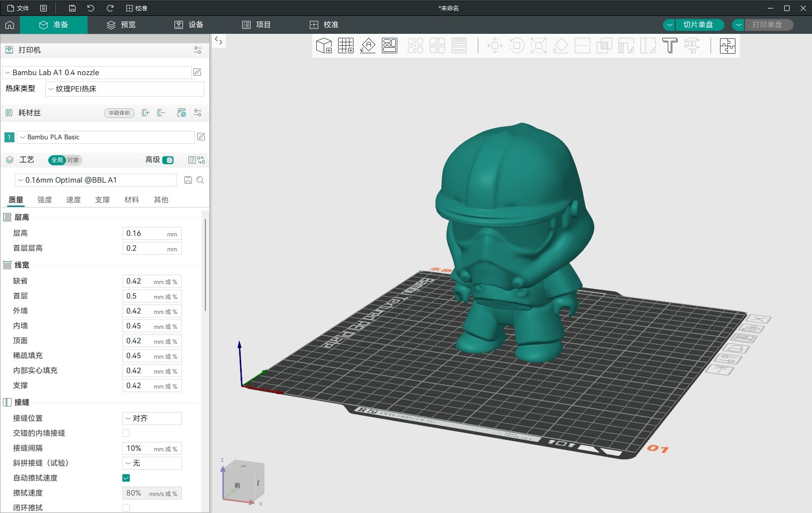Switch to 对象 object mode

coord(73,160)
